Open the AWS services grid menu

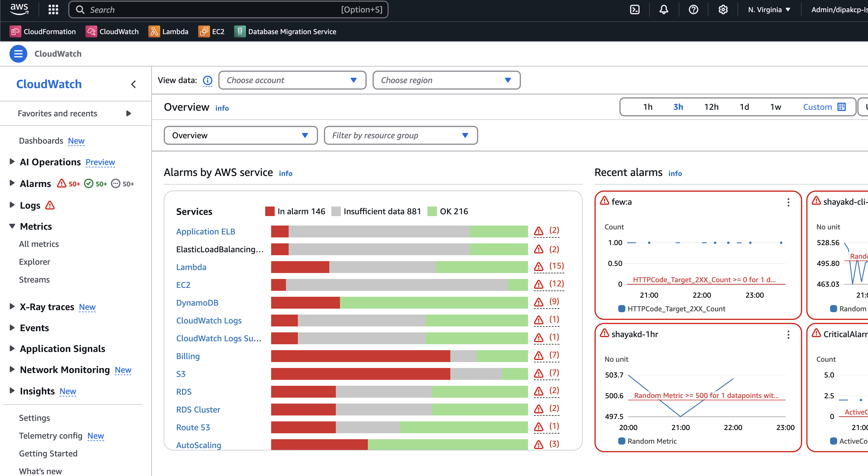(x=53, y=9)
